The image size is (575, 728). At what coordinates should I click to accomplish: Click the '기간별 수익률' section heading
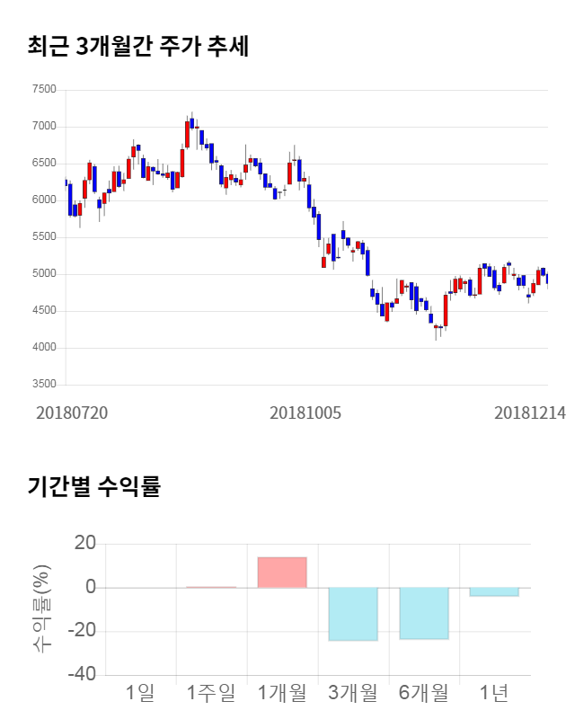coord(93,487)
